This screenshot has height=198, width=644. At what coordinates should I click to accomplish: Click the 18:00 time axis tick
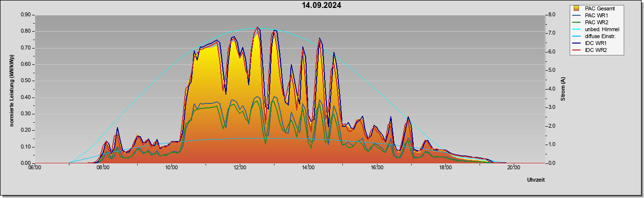click(445, 167)
